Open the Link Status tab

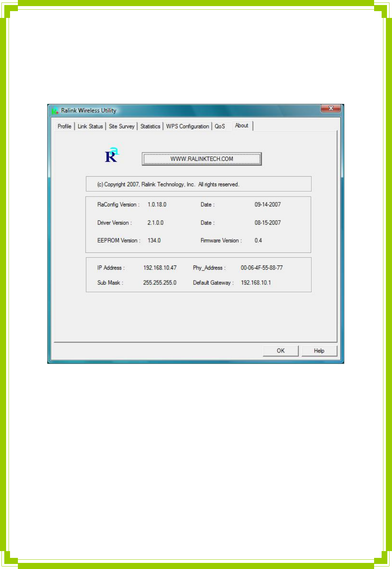click(x=90, y=126)
